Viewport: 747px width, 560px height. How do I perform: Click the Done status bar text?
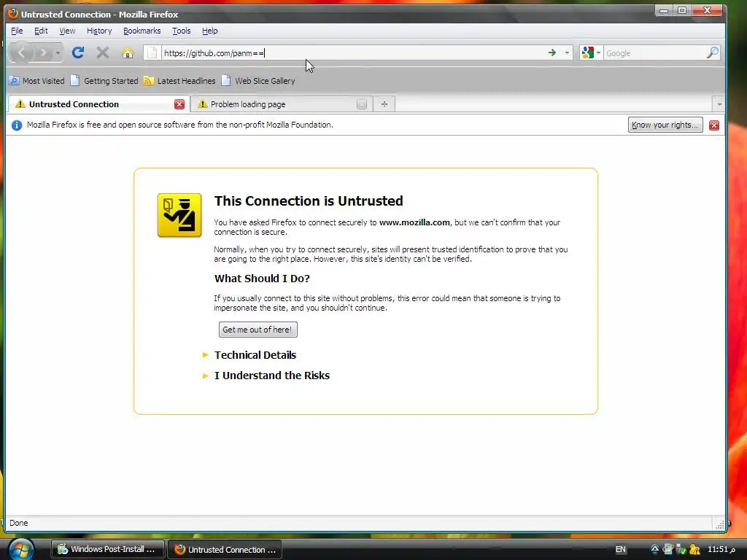tap(18, 522)
